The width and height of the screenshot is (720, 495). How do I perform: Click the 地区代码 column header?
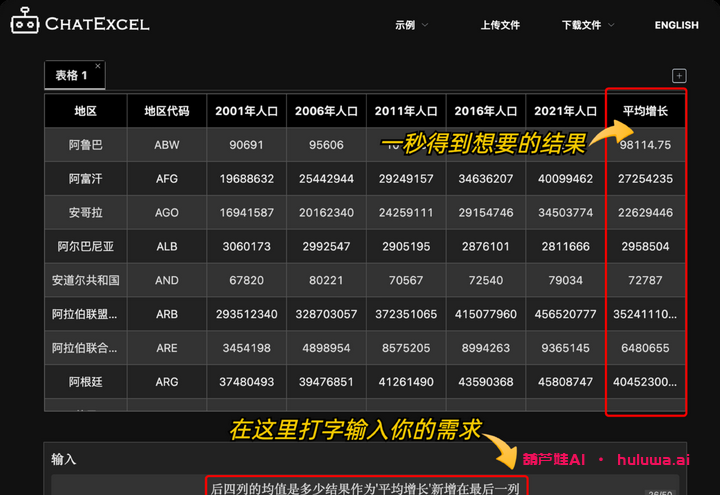tap(167, 111)
